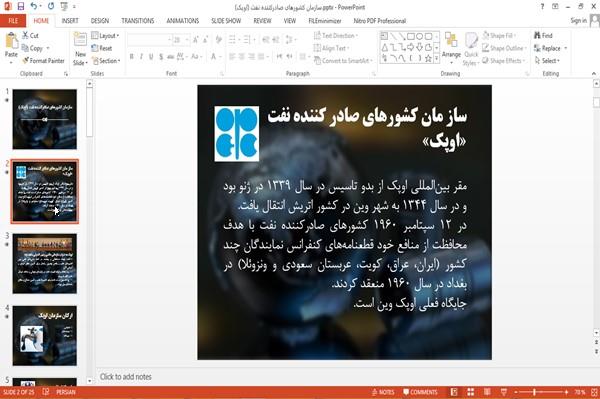Toggle the NOTES pane button

[x=383, y=392]
